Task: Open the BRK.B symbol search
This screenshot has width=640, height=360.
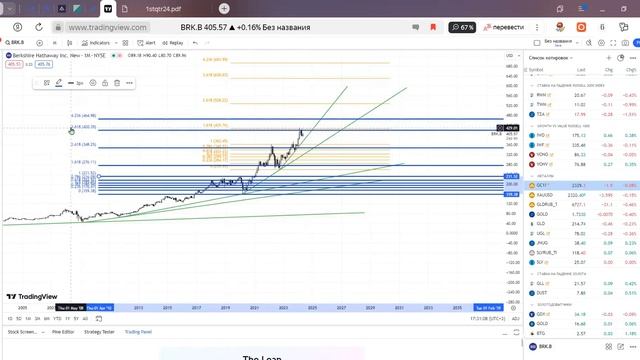Action: pos(15,42)
